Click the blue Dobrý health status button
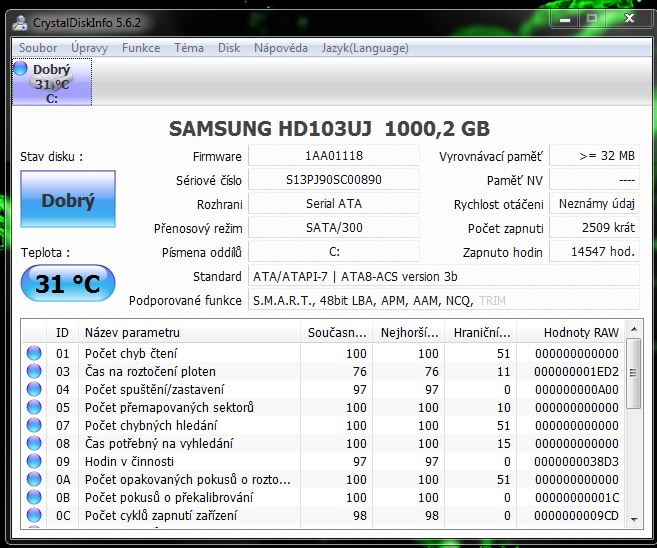657x548 pixels. coord(67,201)
